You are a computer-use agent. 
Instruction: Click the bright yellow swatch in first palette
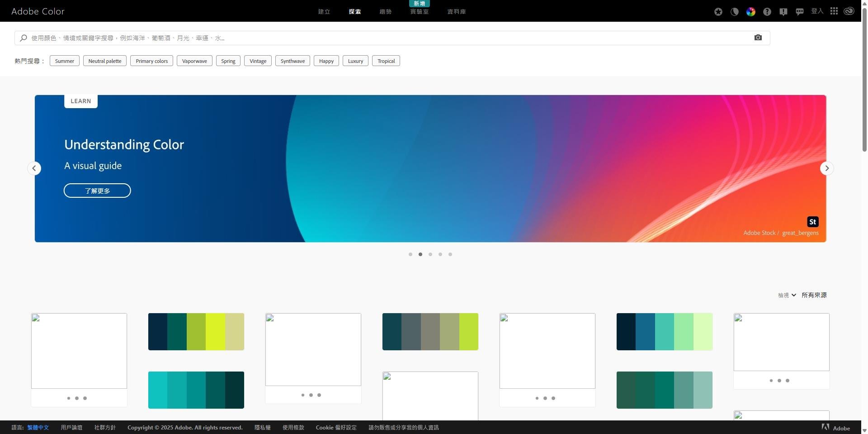(215, 332)
